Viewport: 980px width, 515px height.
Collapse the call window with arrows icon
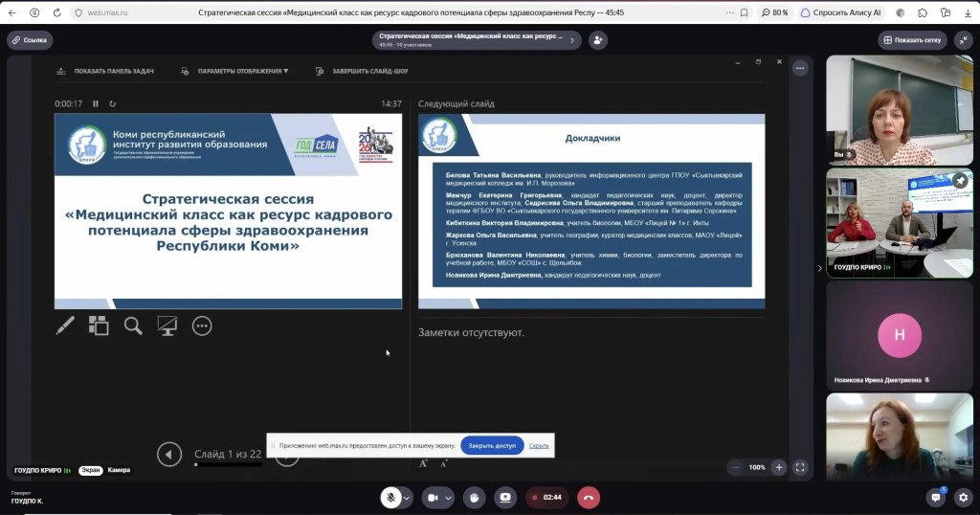[963, 40]
